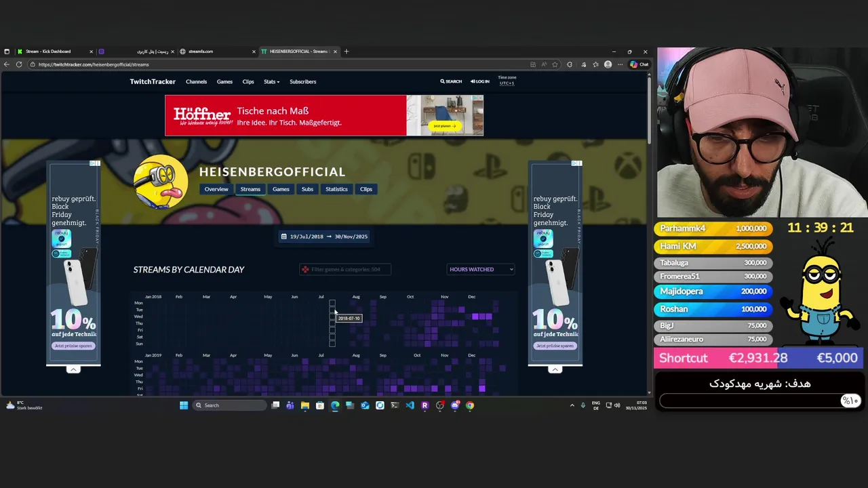Click the SEARCH magnifier on TwitchTracker

(451, 81)
